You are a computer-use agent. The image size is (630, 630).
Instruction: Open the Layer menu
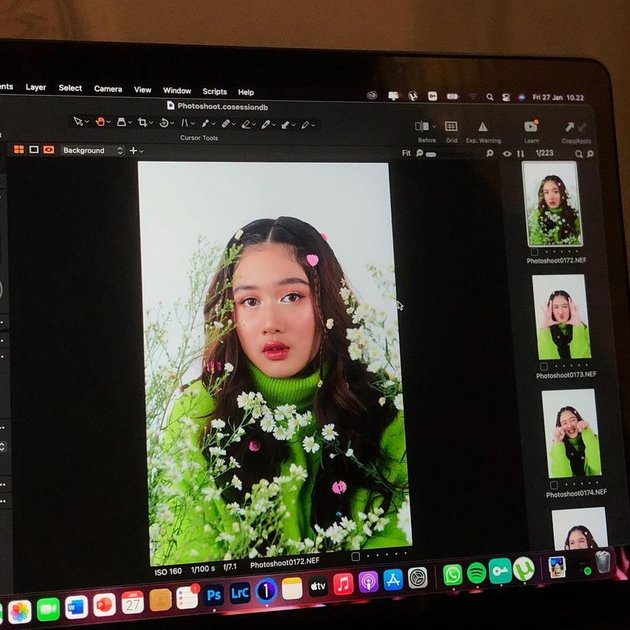click(x=36, y=87)
